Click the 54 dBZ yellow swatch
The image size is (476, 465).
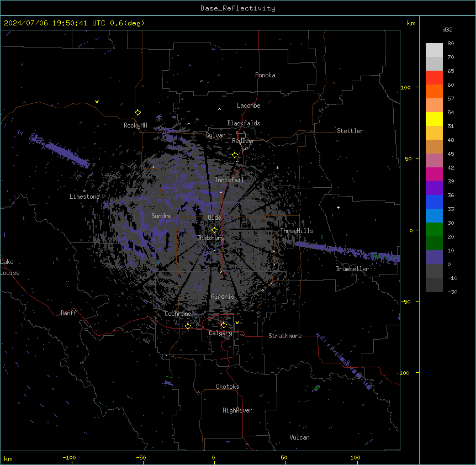pyautogui.click(x=434, y=119)
